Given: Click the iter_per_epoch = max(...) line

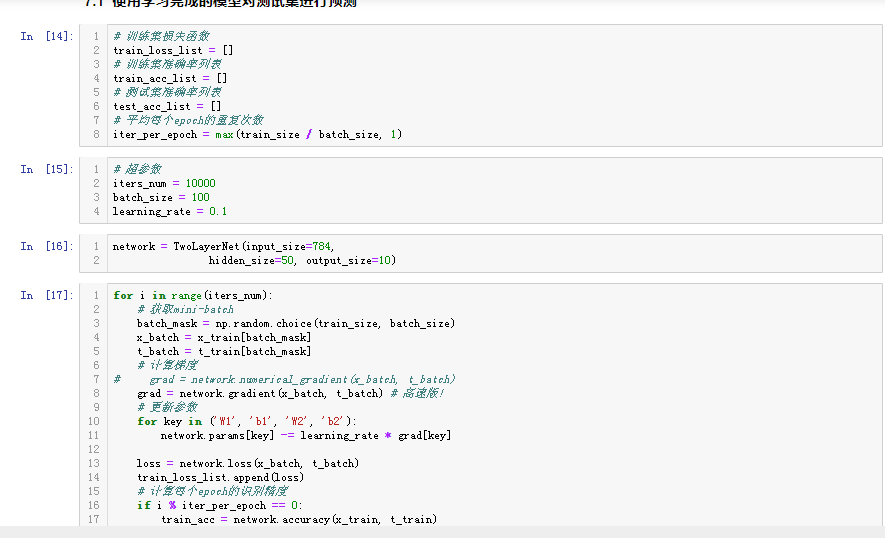Looking at the screenshot, I should coord(257,134).
